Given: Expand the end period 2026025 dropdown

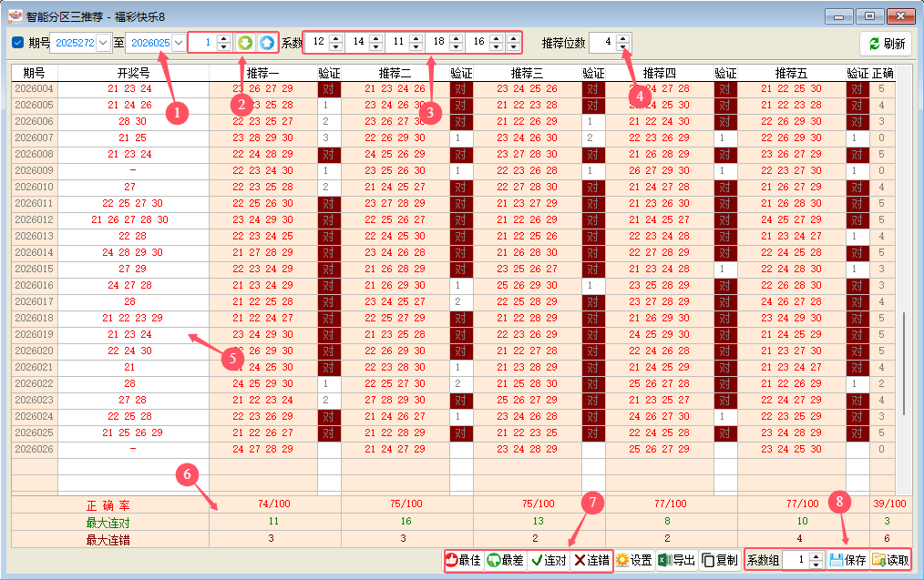Looking at the screenshot, I should pyautogui.click(x=178, y=43).
